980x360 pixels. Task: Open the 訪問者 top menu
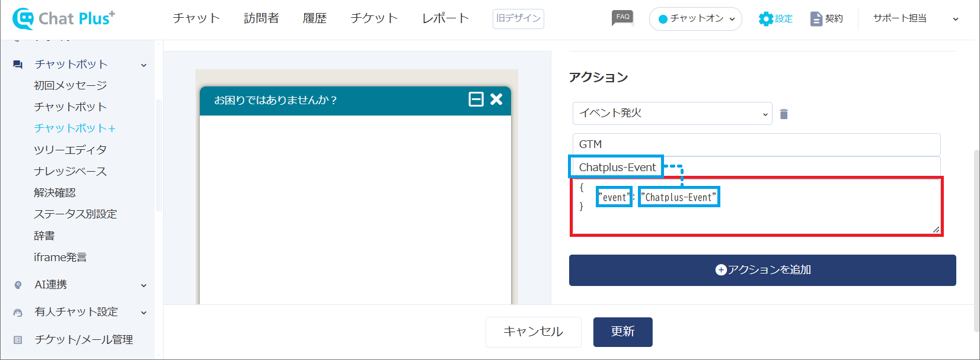pos(261,18)
